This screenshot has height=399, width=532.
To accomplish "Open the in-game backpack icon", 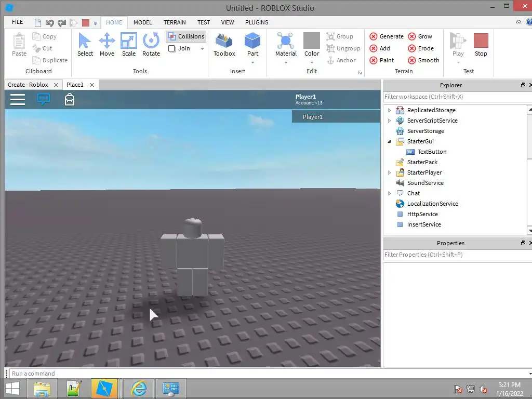I will [x=70, y=99].
